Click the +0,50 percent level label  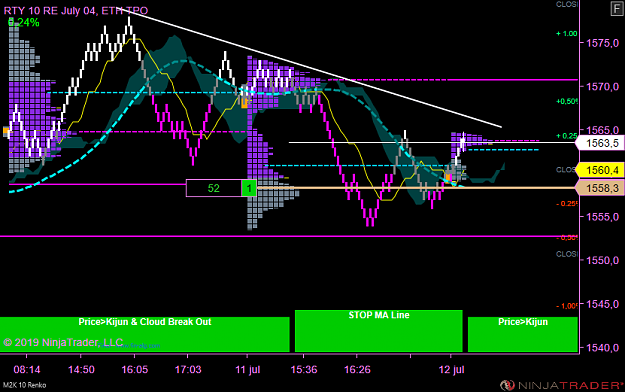click(x=567, y=101)
